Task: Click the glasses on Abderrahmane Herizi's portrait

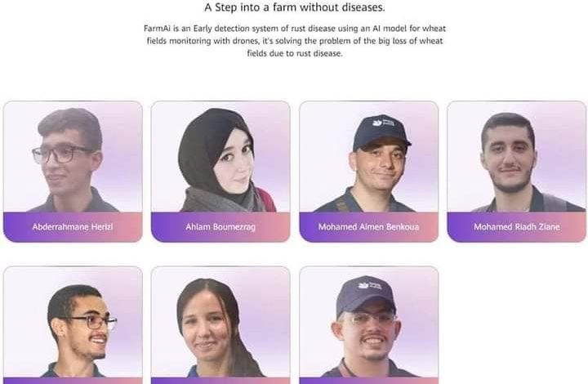Action: (61, 154)
